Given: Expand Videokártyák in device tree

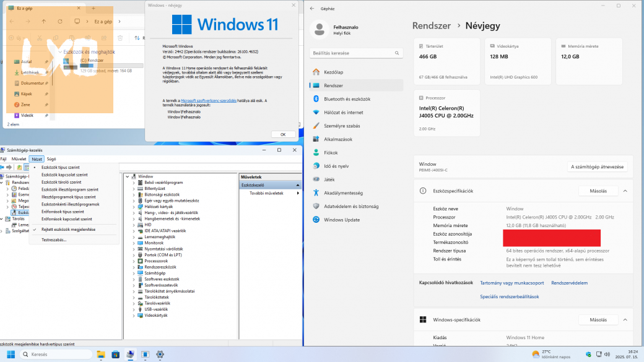Looking at the screenshot, I should tap(134, 316).
